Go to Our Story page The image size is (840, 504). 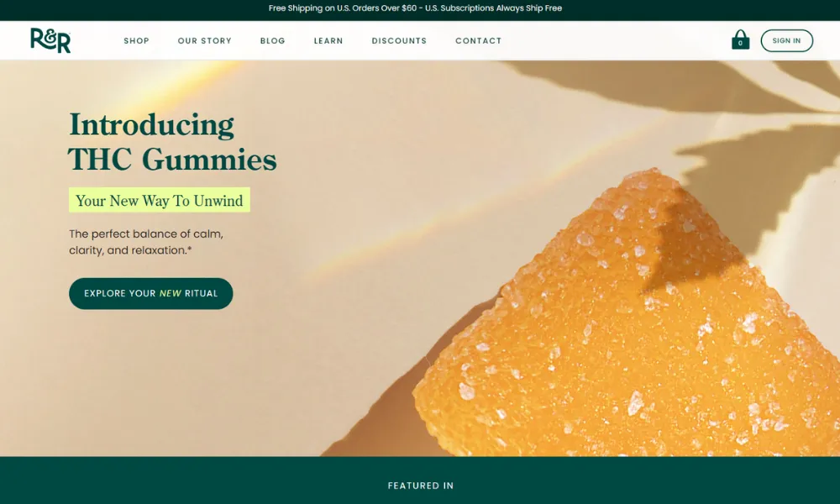coord(205,40)
